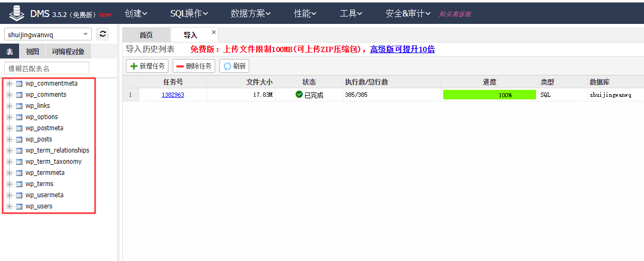This screenshot has width=644, height=261.
Task: Click table icon beside wp_postmeta
Action: 19,128
